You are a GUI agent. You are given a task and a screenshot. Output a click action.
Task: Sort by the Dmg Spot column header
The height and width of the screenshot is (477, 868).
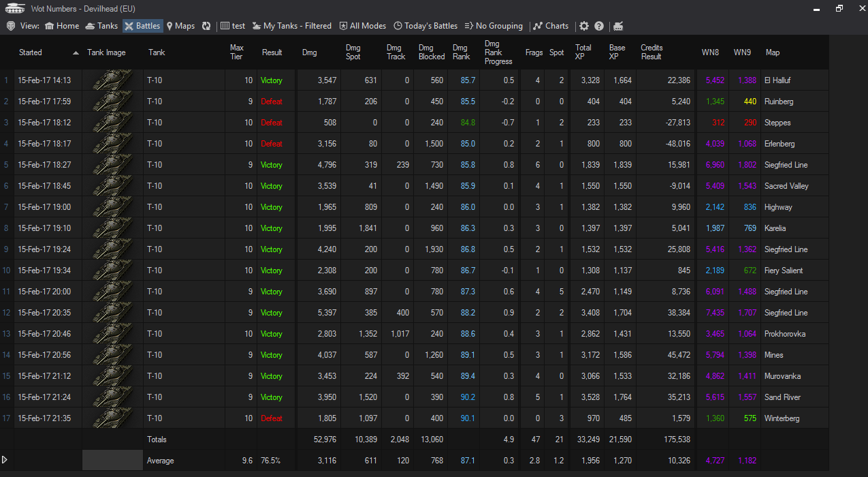point(361,52)
